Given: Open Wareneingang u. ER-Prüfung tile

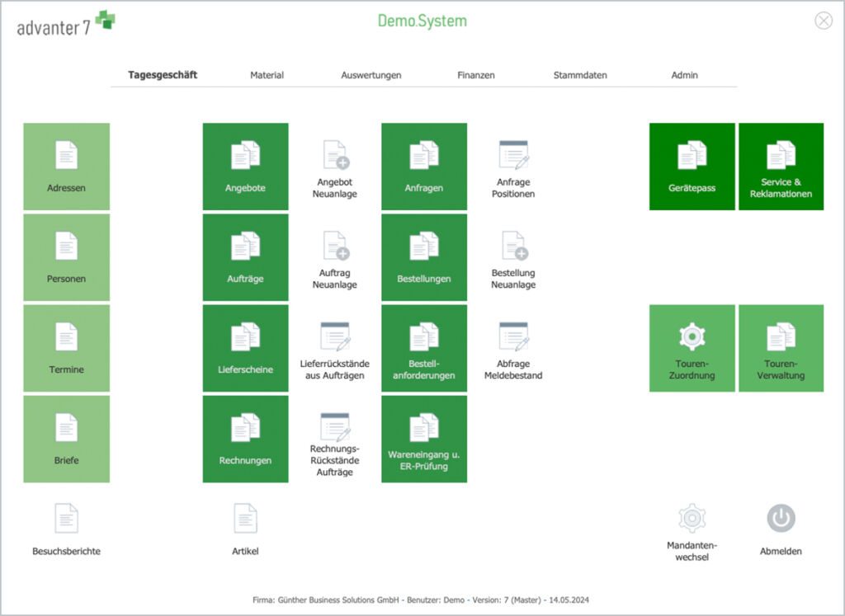Looking at the screenshot, I should pyautogui.click(x=424, y=439).
